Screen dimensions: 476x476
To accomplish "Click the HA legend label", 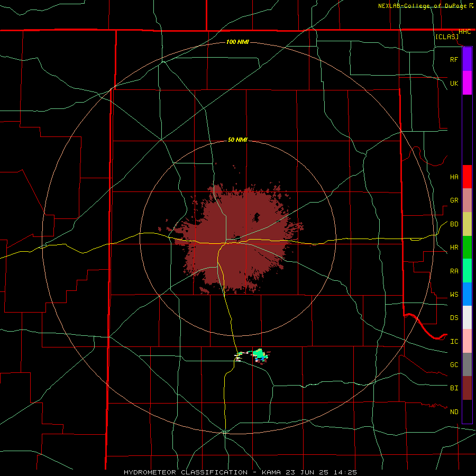I will click(454, 177).
